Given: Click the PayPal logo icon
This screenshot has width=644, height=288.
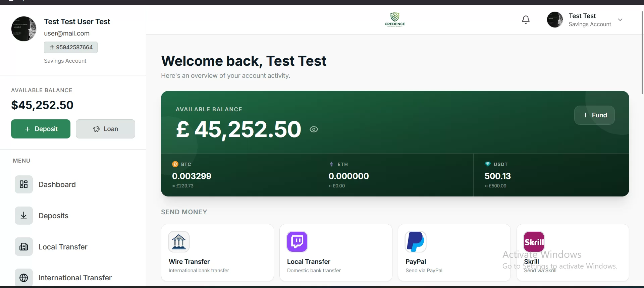Looking at the screenshot, I should coord(416,241).
